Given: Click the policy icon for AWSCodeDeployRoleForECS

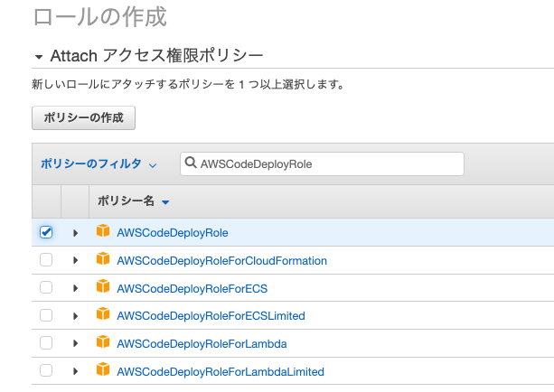Looking at the screenshot, I should coord(103,286).
